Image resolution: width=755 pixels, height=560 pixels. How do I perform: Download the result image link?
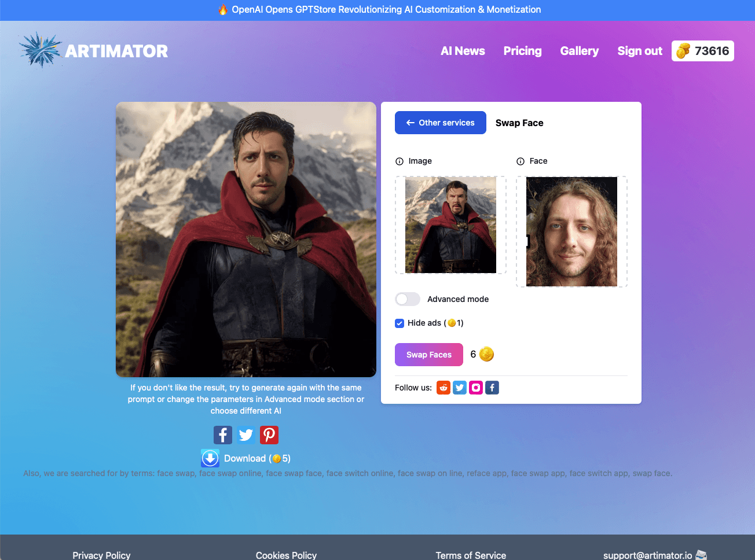pos(257,458)
